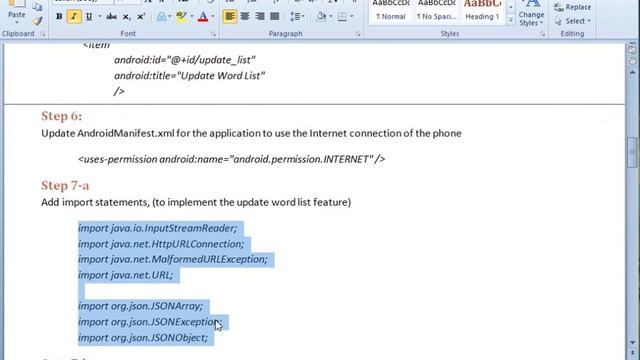Apply the red font color
Screen dimensions: 640x360
coord(203,17)
